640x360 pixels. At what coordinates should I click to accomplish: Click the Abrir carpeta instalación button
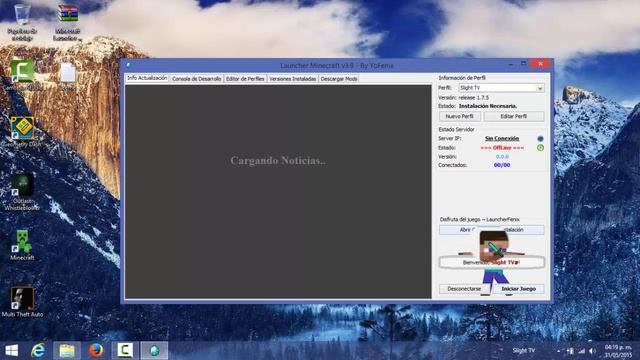tap(491, 230)
